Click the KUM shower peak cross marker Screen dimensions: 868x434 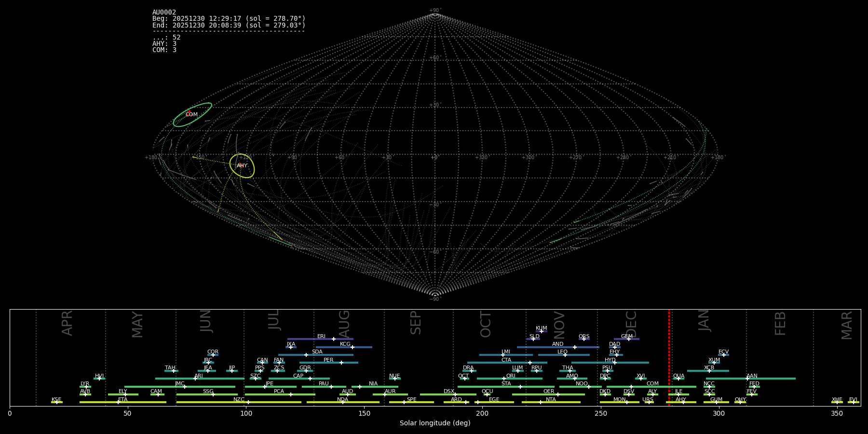pos(541,331)
